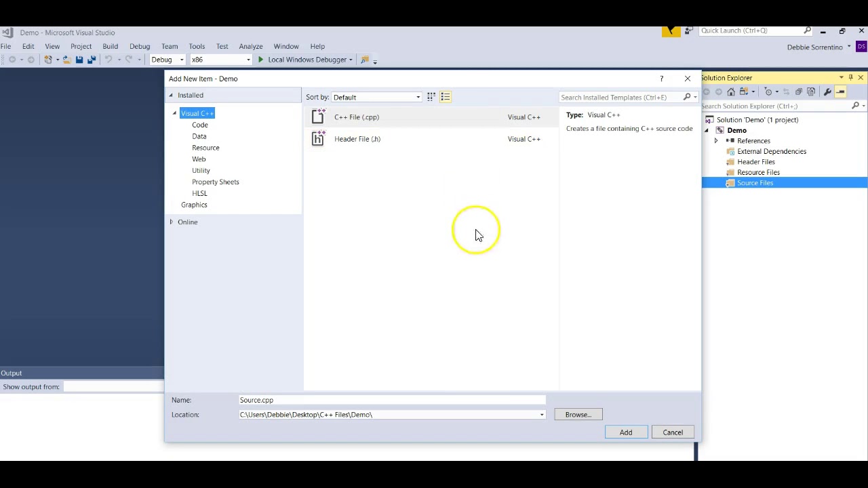The height and width of the screenshot is (488, 868).
Task: Open the Local Windows Debugger dropdown arrow
Action: coord(351,60)
